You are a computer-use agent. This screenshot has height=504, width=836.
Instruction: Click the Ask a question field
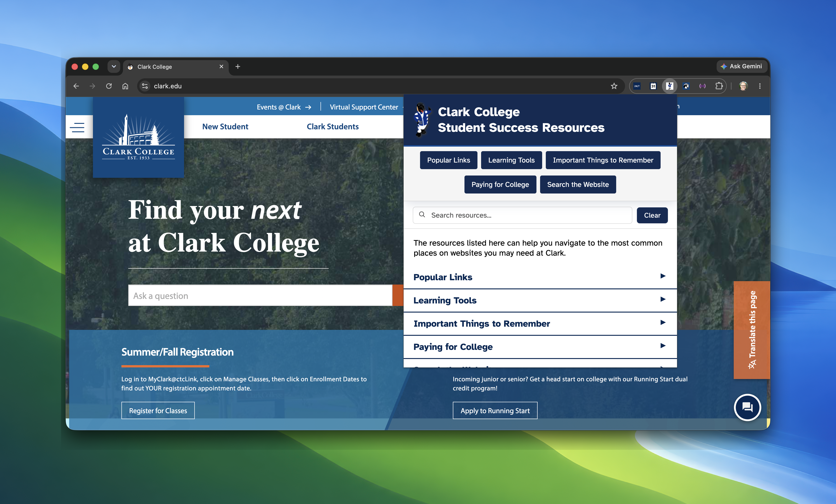[x=260, y=295]
